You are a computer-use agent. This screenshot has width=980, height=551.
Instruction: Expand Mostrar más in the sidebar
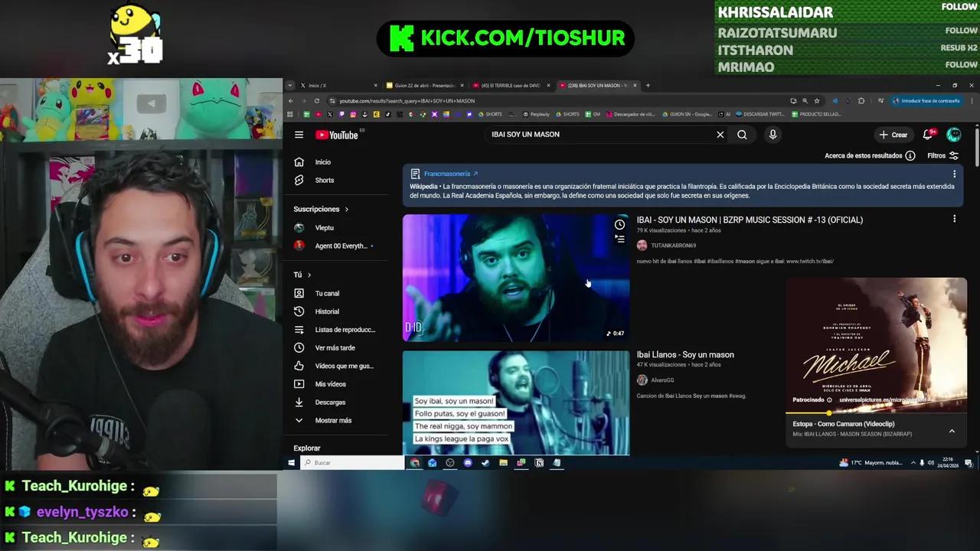(x=334, y=420)
